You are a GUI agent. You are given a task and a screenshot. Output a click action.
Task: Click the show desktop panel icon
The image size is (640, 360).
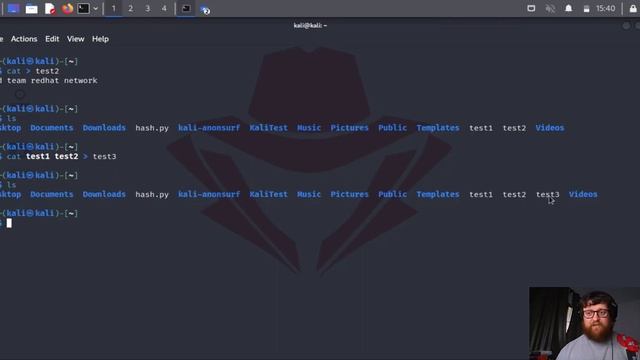click(13, 9)
